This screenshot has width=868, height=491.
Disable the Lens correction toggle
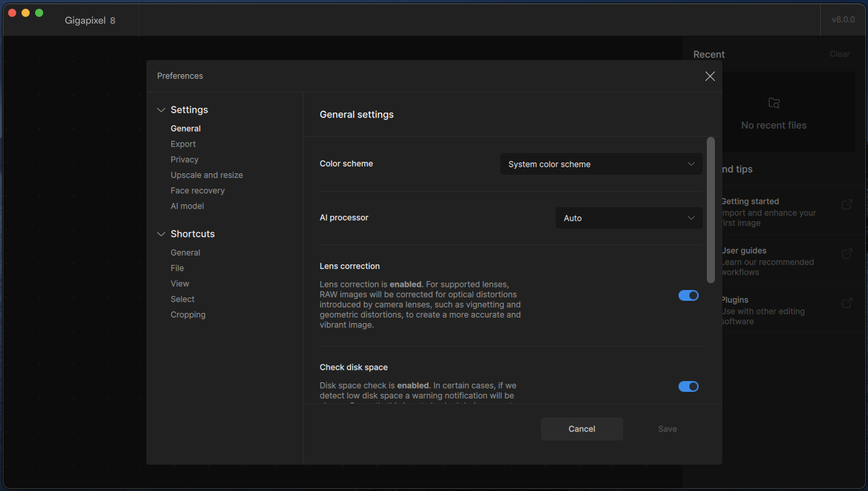tap(688, 295)
